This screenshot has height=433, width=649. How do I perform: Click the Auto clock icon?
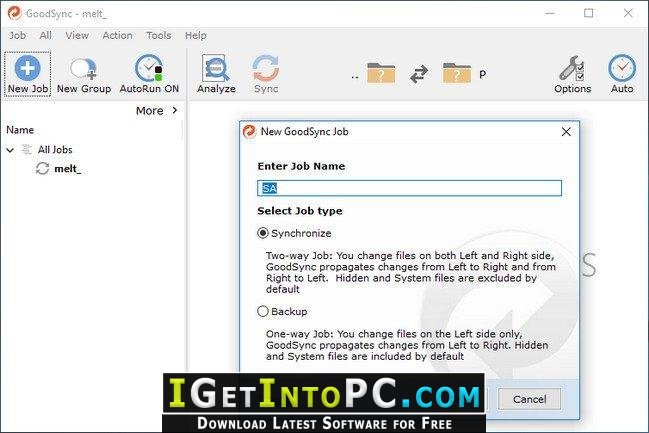pos(622,68)
